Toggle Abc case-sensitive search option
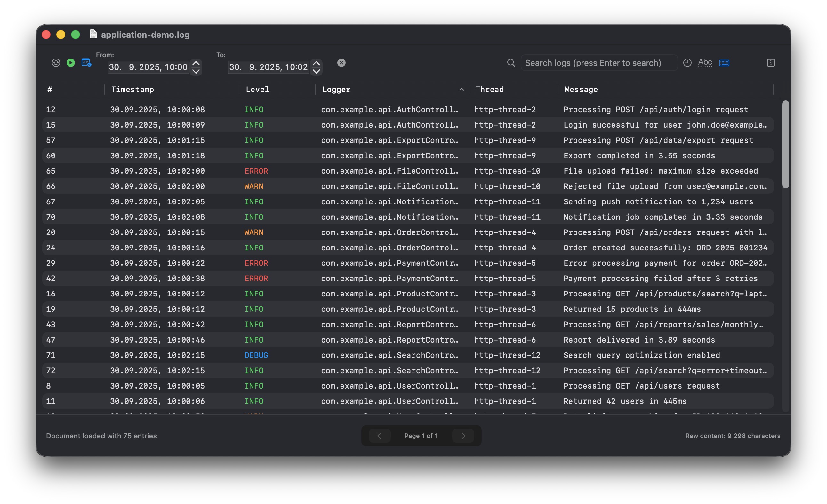Image resolution: width=827 pixels, height=504 pixels. pyautogui.click(x=705, y=63)
